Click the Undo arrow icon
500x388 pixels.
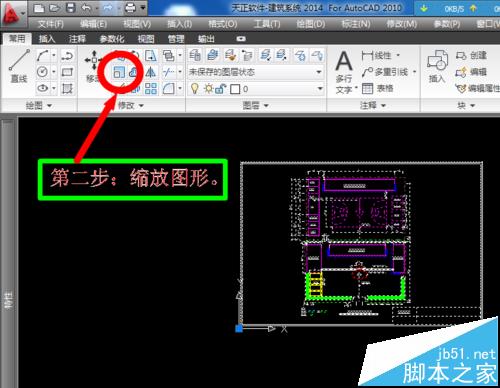(x=86, y=8)
